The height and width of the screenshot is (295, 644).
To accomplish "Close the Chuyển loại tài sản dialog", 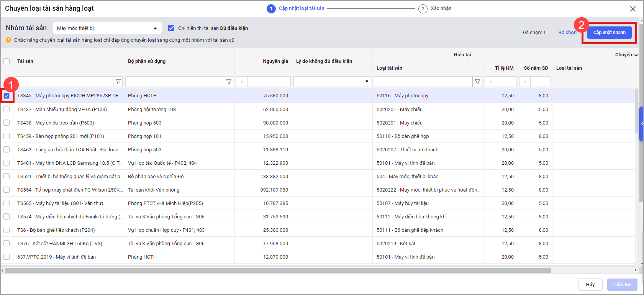I will (633, 9).
